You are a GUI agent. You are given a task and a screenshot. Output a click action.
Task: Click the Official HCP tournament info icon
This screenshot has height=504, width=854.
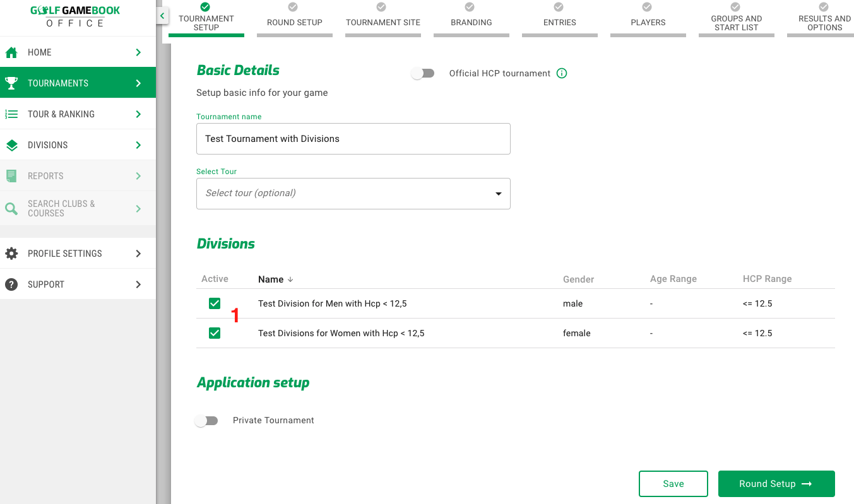point(562,73)
